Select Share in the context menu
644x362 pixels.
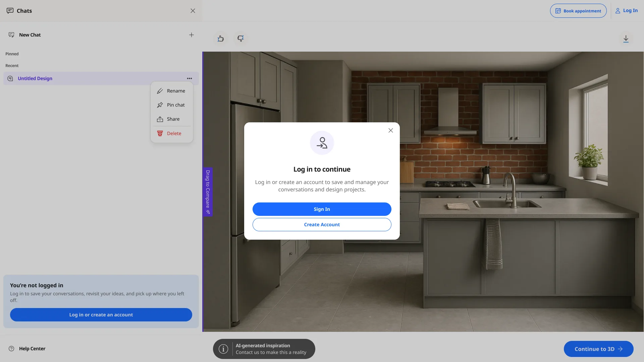pos(171,119)
